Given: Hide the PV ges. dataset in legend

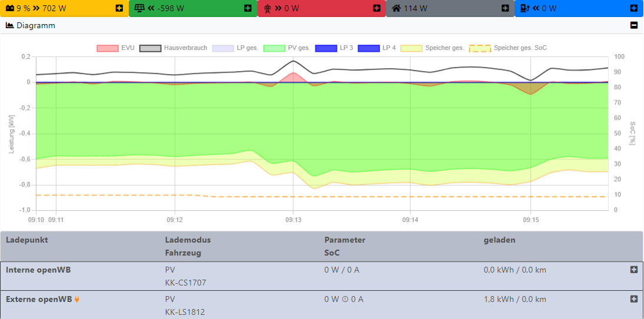Looking at the screenshot, I should coord(273,48).
